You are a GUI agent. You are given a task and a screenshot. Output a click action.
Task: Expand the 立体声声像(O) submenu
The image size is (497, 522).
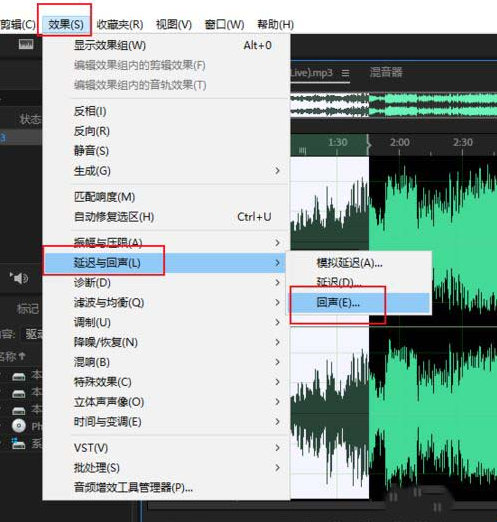(x=166, y=402)
